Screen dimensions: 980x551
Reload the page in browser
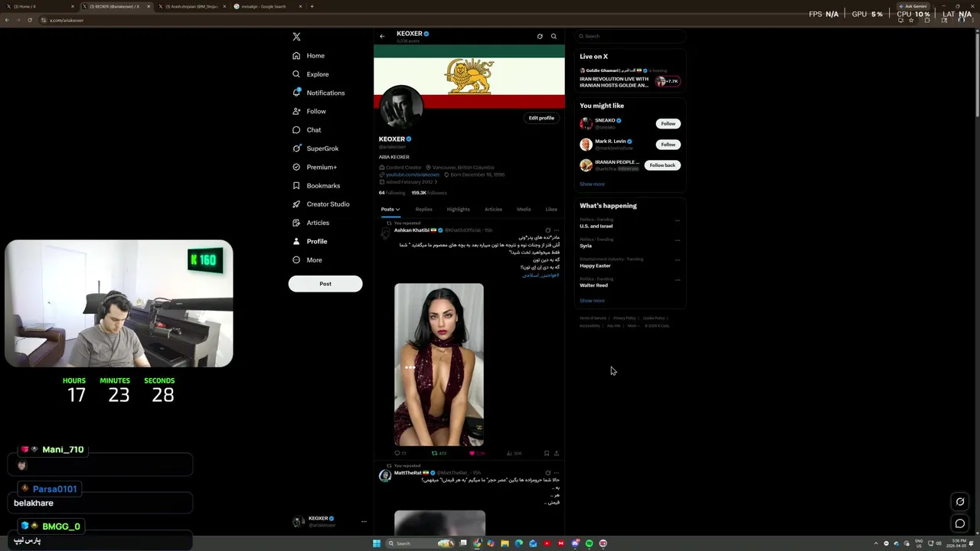pos(30,20)
